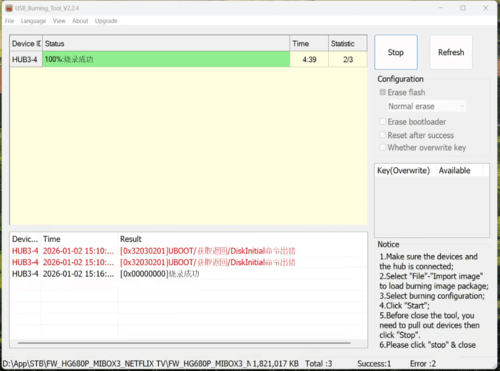
Task: Toggle Whether overwrite key checkbox
Action: pyautogui.click(x=383, y=147)
